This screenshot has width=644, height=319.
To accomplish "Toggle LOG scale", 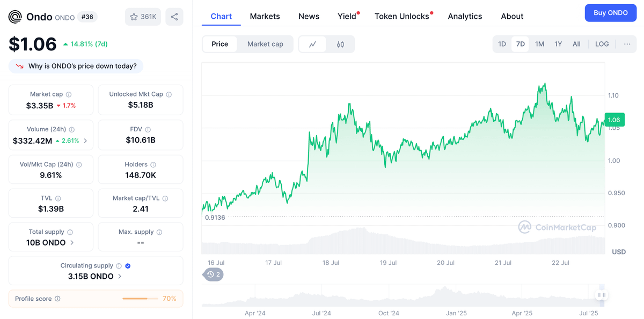I will pyautogui.click(x=602, y=44).
